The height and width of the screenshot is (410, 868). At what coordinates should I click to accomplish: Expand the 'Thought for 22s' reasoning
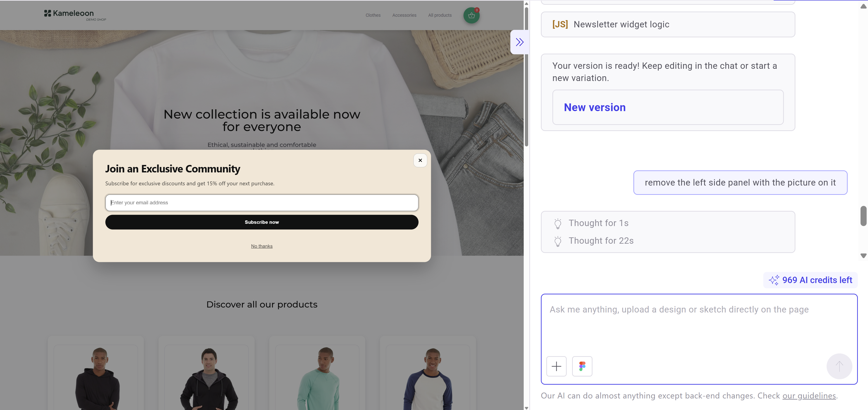pos(601,241)
